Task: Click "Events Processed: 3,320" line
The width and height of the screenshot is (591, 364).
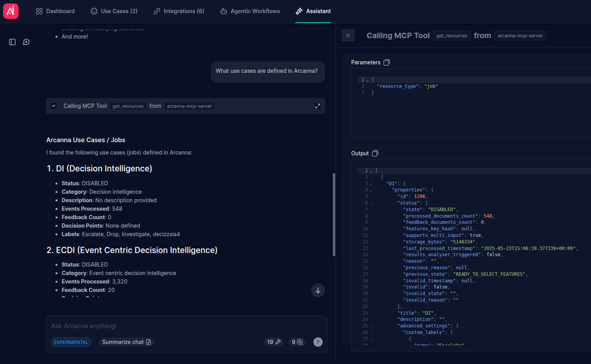Action: 94,282
